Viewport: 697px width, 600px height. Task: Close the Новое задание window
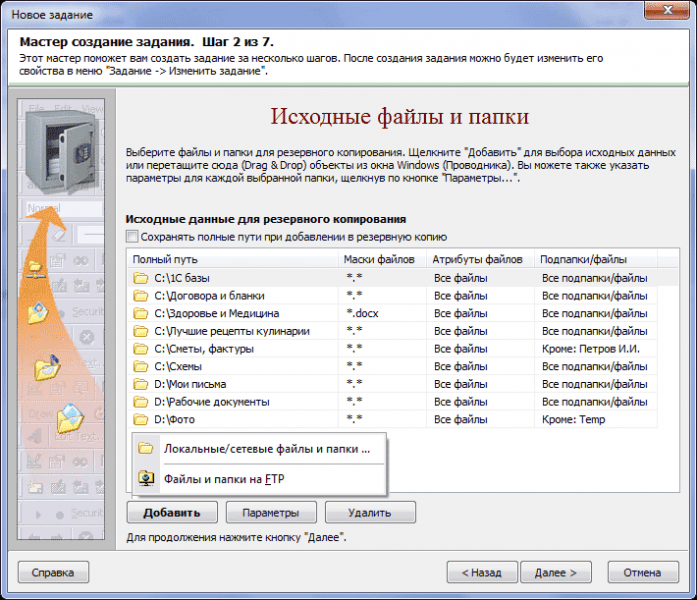coord(668,10)
